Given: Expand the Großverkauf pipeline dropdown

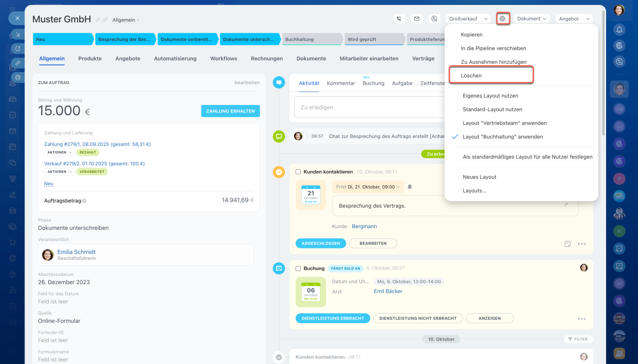Looking at the screenshot, I should pos(468,19).
